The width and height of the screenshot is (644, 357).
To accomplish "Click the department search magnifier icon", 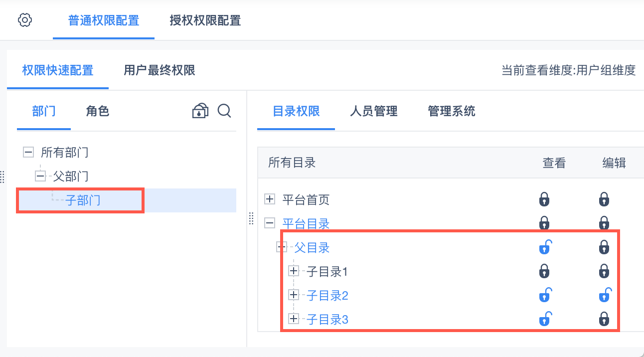I will [224, 111].
